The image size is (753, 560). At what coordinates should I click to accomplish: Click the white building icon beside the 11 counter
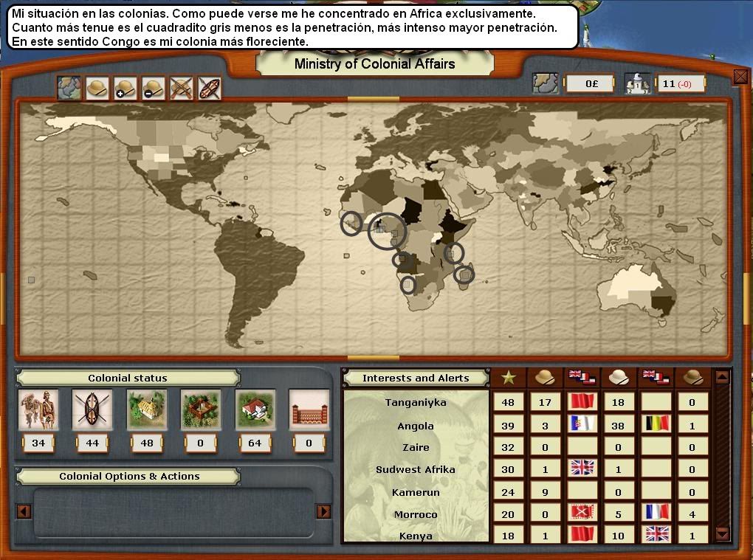(638, 83)
